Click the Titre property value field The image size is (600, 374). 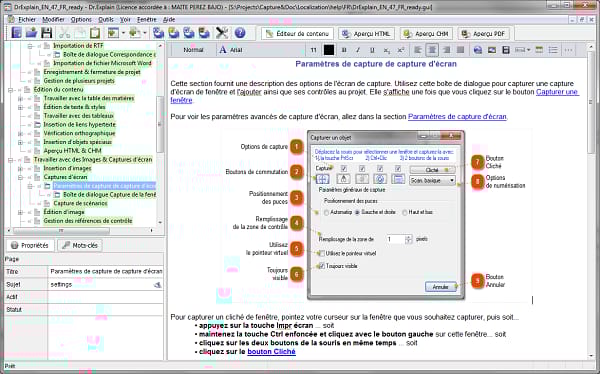point(106,271)
